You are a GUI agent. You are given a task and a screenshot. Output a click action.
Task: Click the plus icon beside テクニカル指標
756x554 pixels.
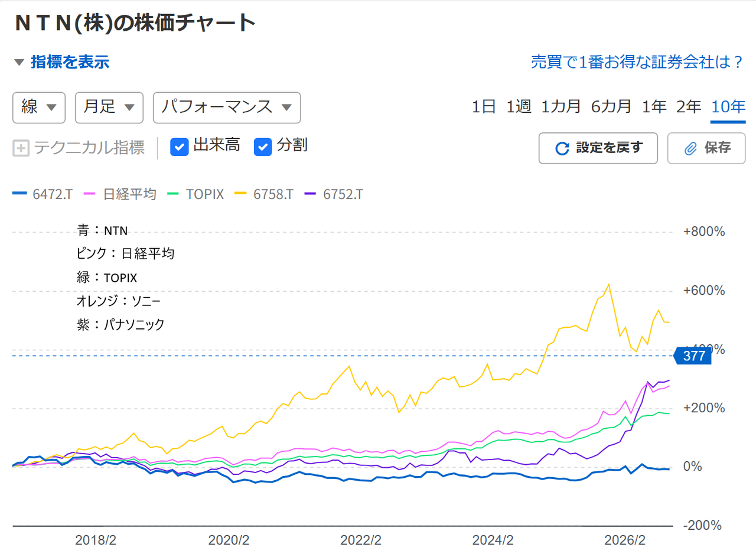21,148
